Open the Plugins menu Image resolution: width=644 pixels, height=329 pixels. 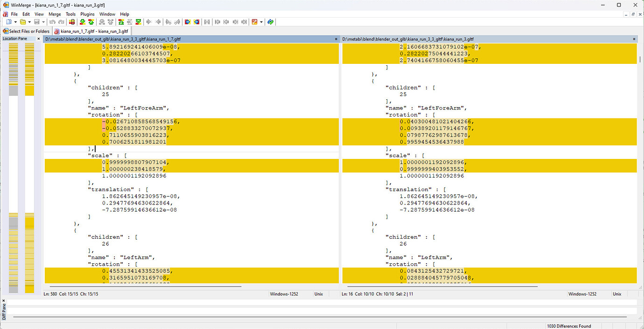pos(87,14)
